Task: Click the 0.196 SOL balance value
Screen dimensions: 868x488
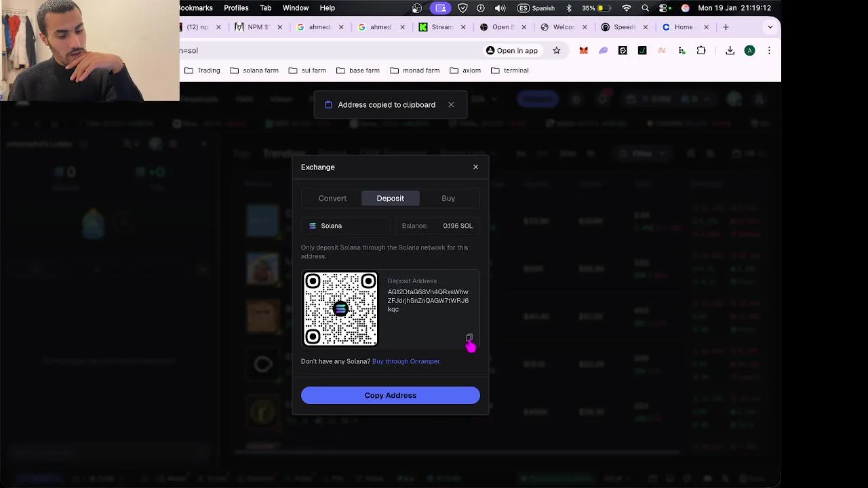Action: pos(458,226)
